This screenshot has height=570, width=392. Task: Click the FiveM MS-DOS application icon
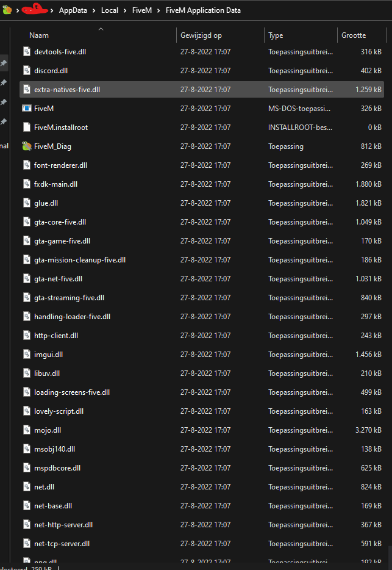point(27,109)
